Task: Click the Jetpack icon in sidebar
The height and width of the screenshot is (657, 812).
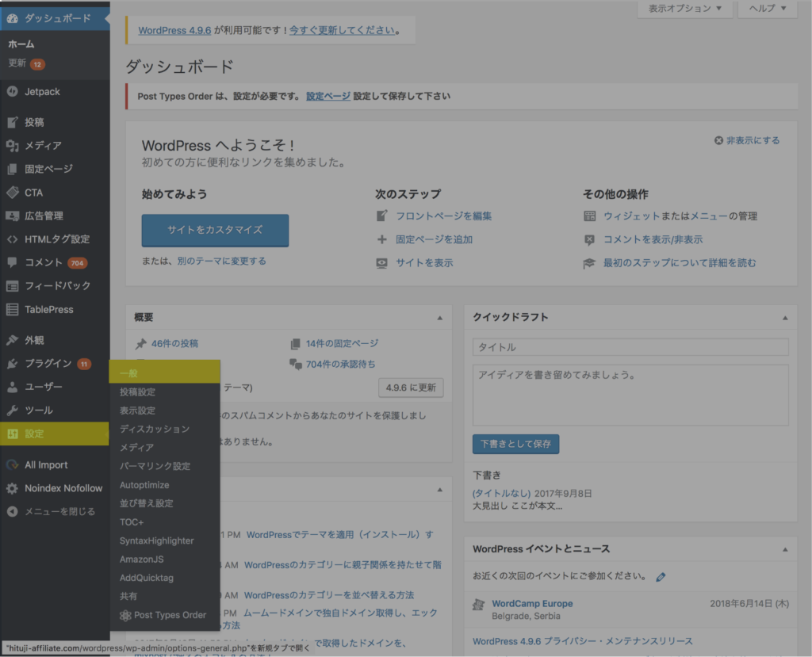Action: 13,92
